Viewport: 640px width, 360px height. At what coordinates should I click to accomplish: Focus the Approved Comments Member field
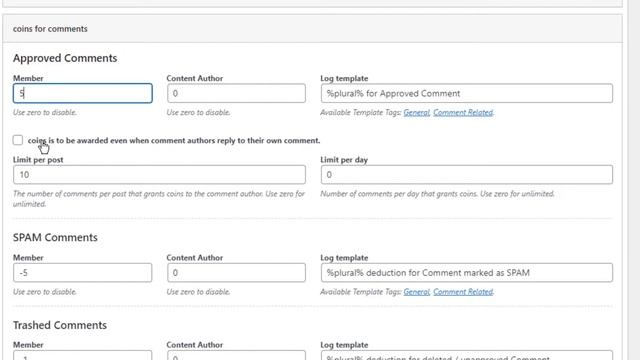(82, 93)
